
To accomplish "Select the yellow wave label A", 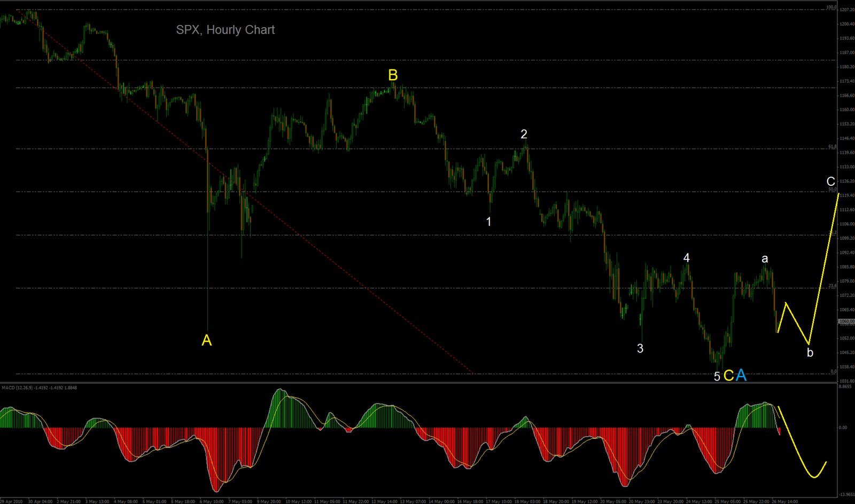I will click(x=207, y=340).
